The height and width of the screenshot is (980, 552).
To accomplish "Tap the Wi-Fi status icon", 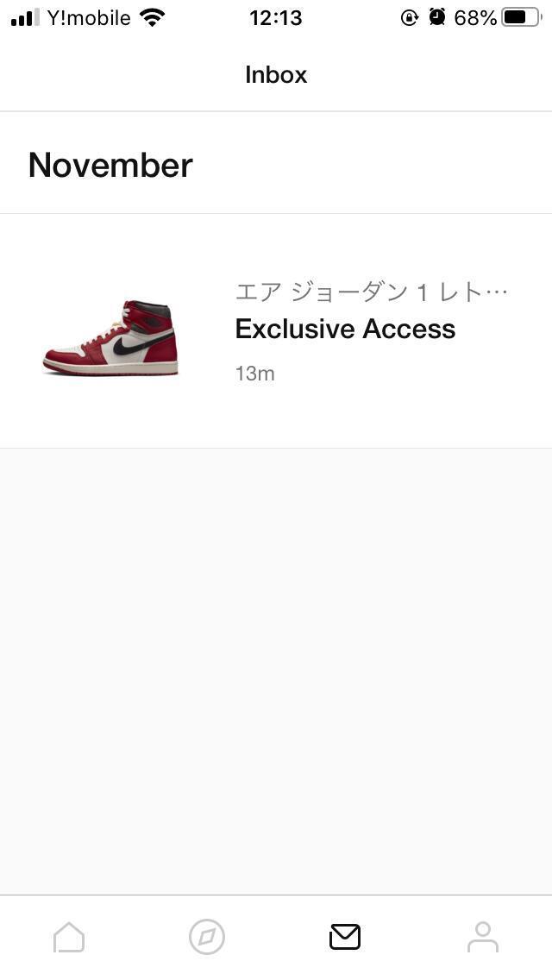I will (x=153, y=17).
